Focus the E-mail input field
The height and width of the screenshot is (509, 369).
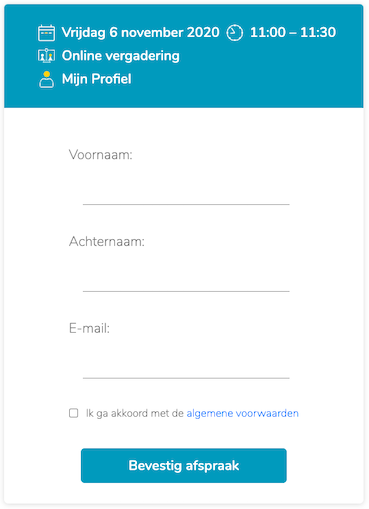186,364
